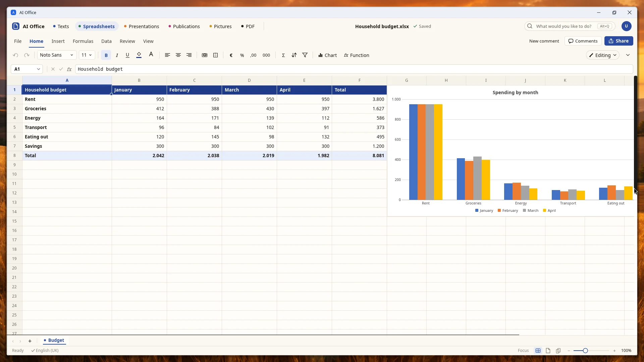
Task: Apply the fill colour swatch
Action: [x=139, y=55]
